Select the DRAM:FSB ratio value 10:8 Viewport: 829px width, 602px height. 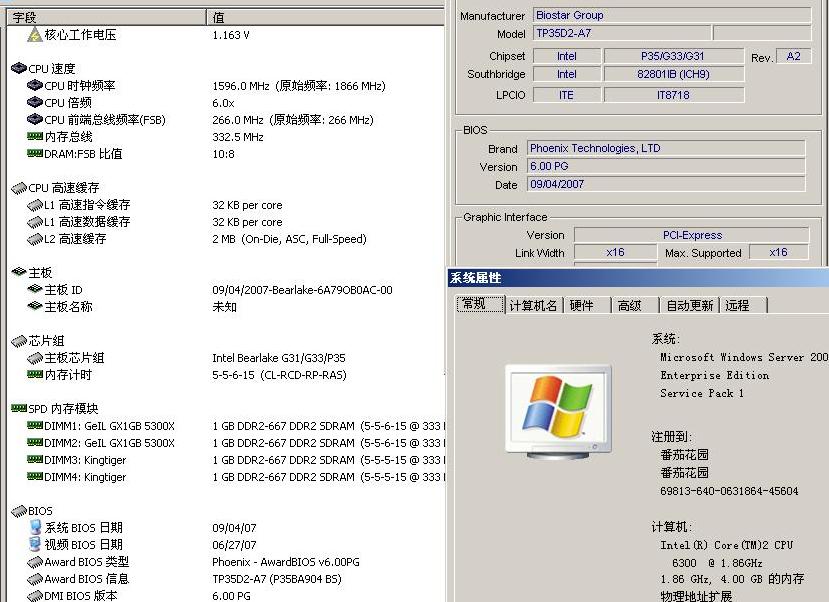(223, 154)
